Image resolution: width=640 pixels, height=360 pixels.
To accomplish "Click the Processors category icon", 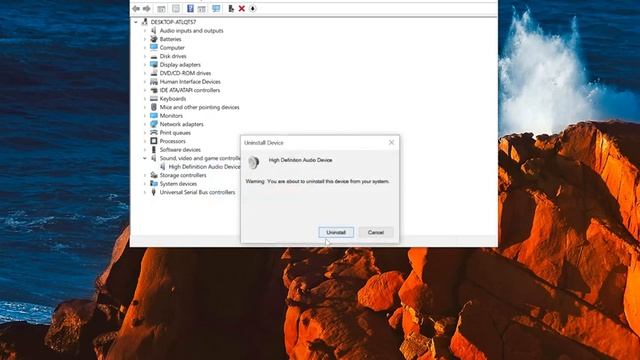I will tap(154, 141).
